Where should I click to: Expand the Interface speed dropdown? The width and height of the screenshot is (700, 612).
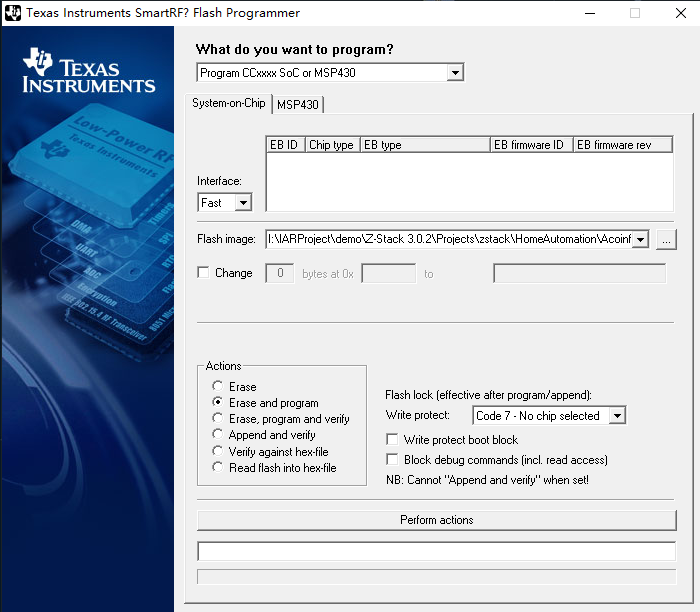(243, 203)
